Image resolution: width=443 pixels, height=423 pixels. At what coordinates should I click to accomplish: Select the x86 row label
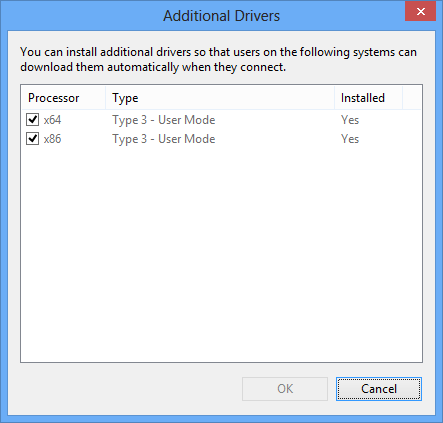click(52, 139)
